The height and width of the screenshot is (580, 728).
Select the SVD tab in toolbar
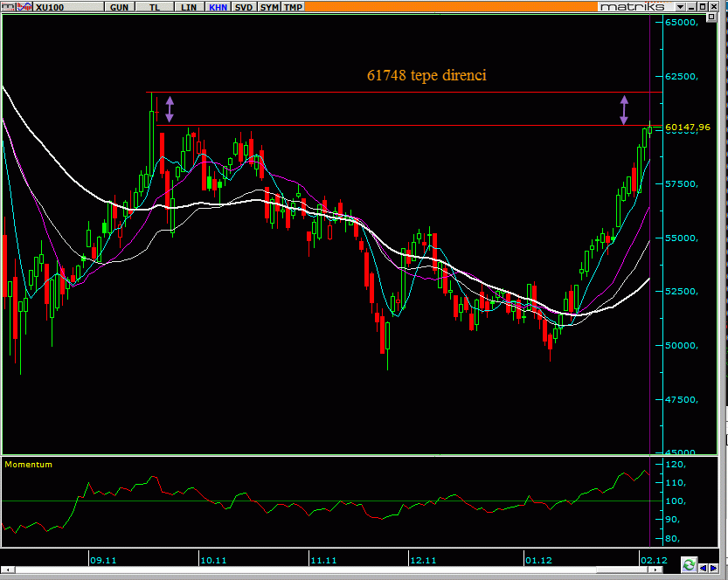tap(245, 7)
